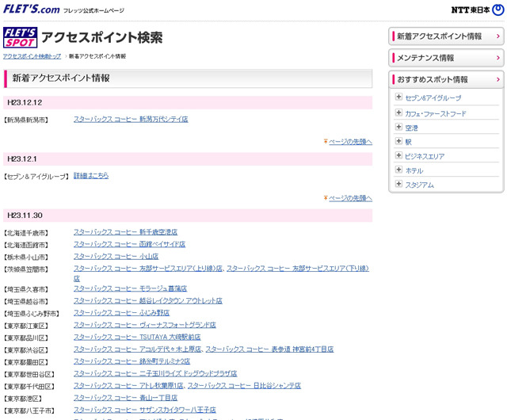
Task: Expand the スタジアム plus icon
Action: coord(398,184)
